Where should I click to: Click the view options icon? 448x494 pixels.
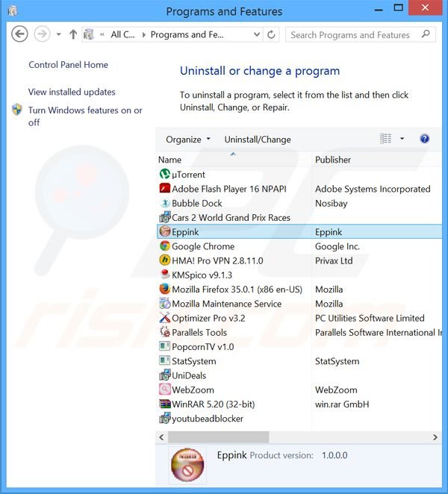point(385,139)
